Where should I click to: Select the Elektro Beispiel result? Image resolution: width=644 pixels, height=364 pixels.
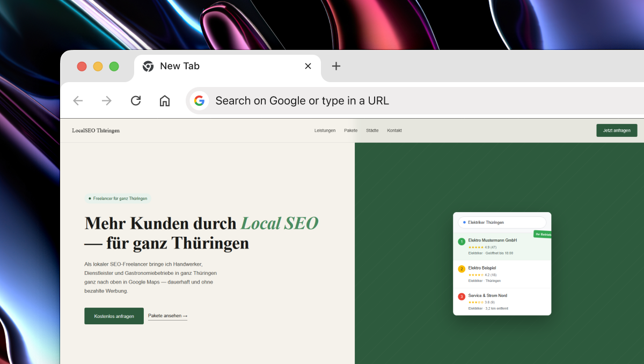coord(502,274)
